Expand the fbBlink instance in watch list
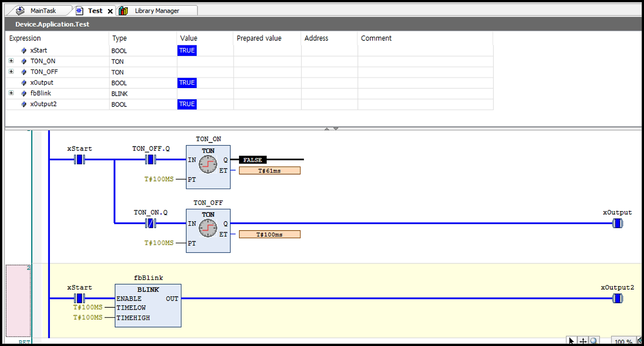Image resolution: width=644 pixels, height=346 pixels. (x=11, y=93)
